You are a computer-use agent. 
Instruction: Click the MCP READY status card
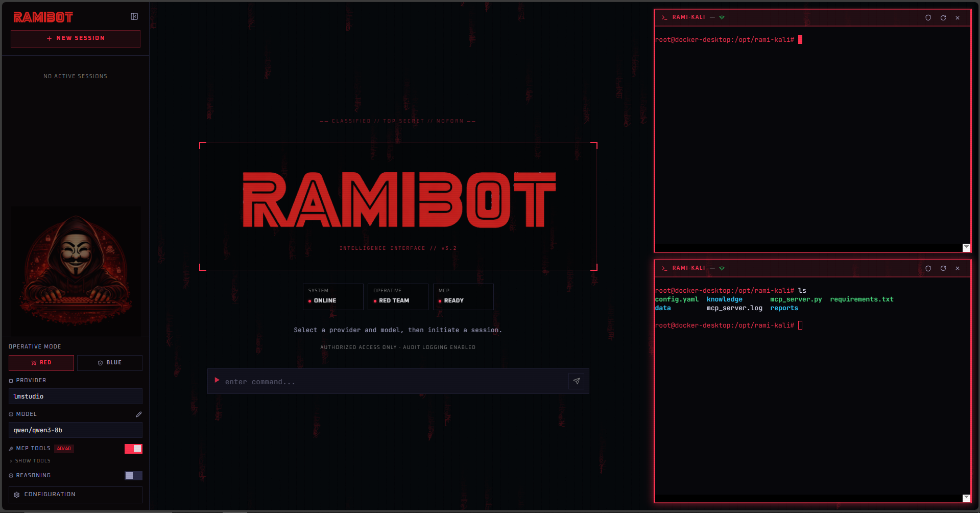click(463, 296)
